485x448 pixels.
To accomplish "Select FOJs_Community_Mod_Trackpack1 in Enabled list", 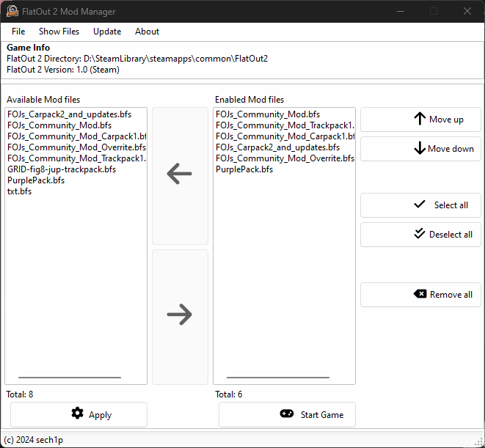I will [284, 125].
